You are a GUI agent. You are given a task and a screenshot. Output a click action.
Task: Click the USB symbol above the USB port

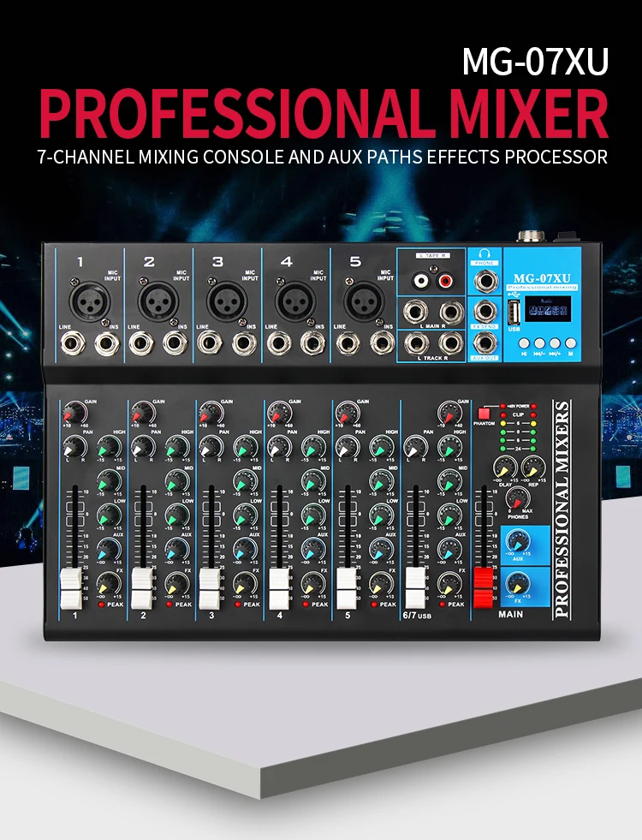(514, 294)
